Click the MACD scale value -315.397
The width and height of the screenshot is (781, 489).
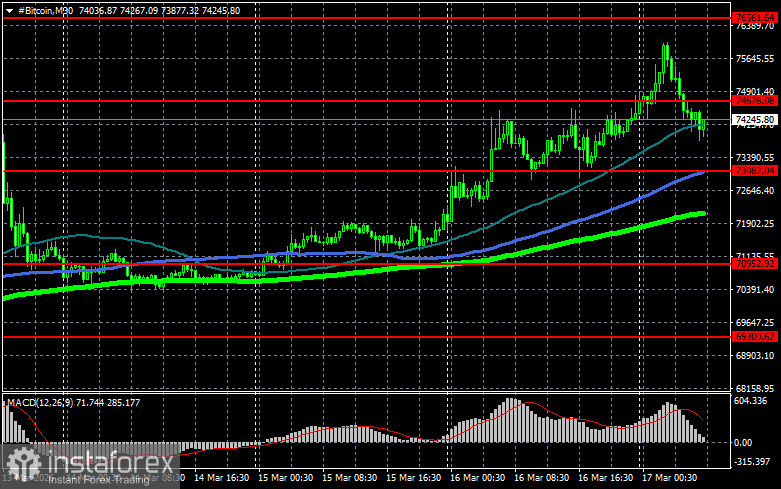[x=752, y=462]
